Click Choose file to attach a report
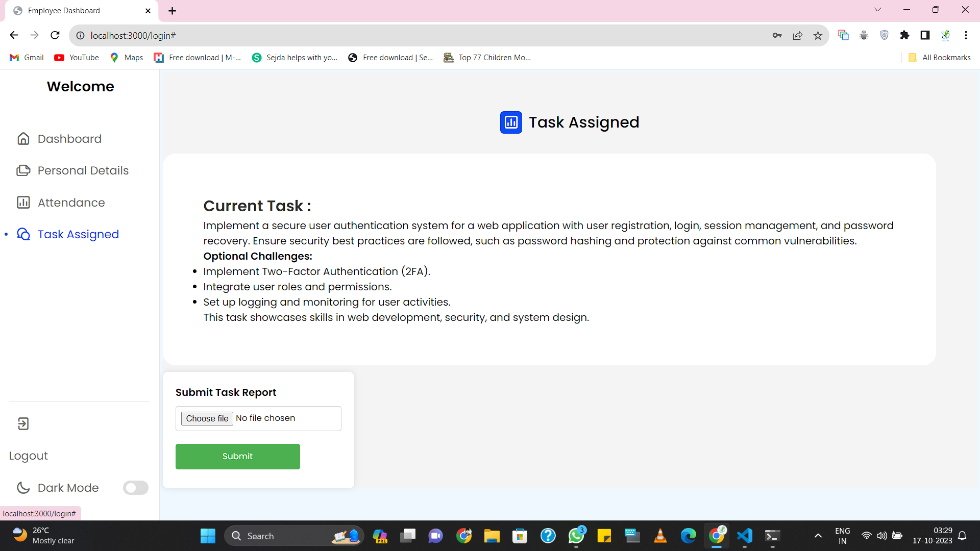Screen dimensions: 980x551 coord(206,418)
